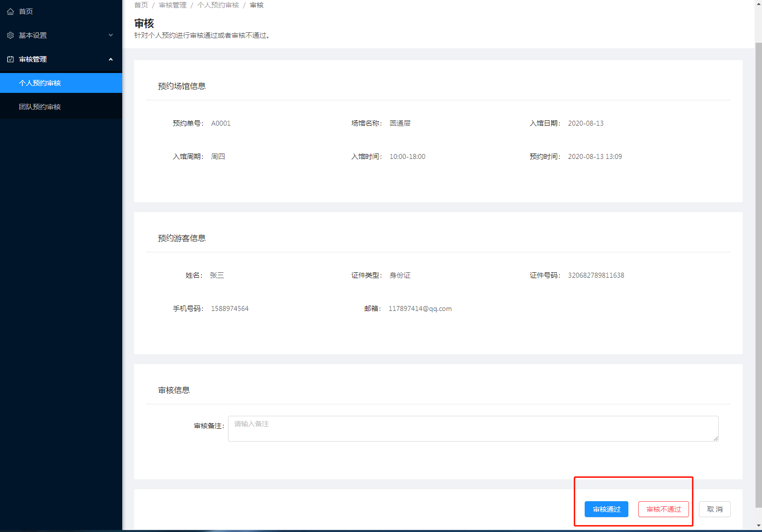Select weekday value 周四

[218, 156]
